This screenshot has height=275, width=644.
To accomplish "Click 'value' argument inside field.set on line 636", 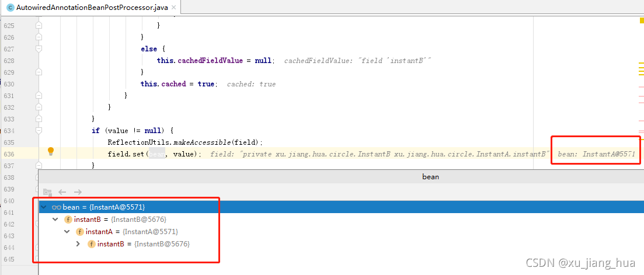I will pyautogui.click(x=183, y=154).
